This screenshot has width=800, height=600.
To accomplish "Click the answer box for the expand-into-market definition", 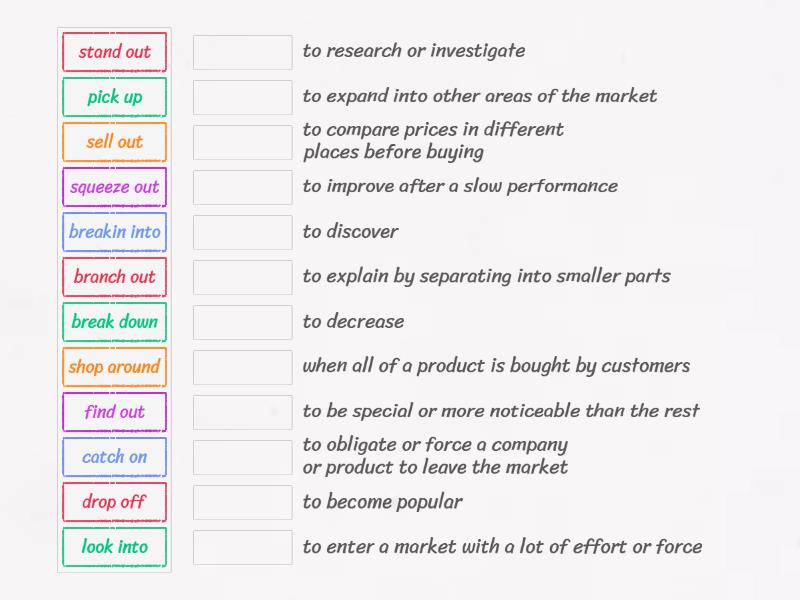I will click(242, 97).
